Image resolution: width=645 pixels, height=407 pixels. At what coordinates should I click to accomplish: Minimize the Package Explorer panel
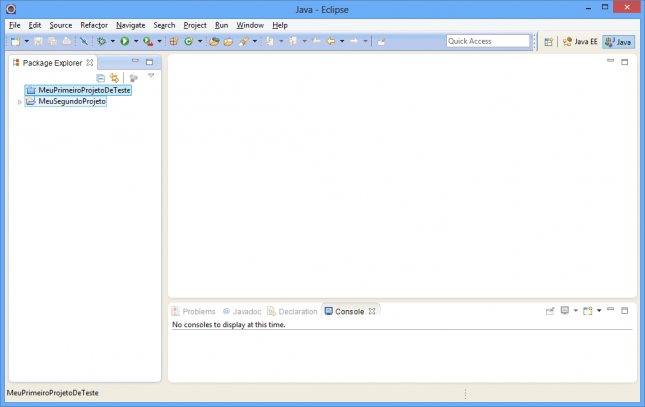pos(135,61)
